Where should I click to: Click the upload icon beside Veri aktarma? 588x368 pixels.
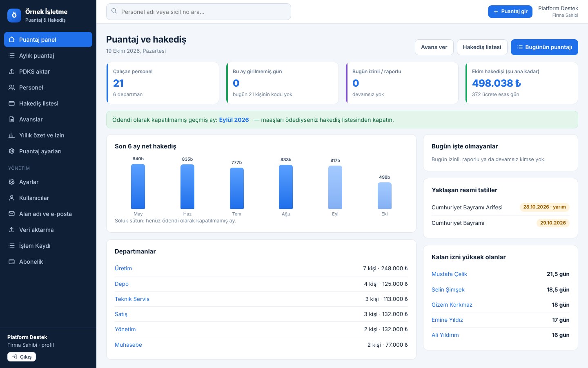[11, 230]
